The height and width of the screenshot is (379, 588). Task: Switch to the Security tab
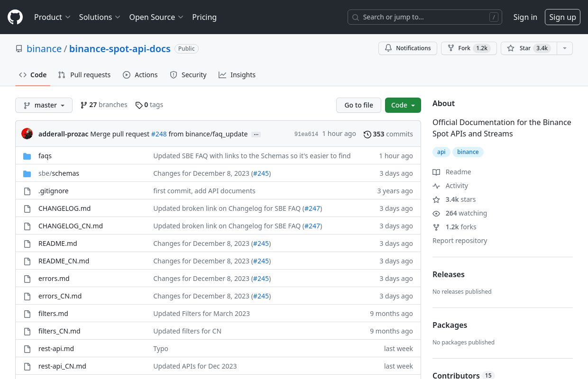(188, 75)
